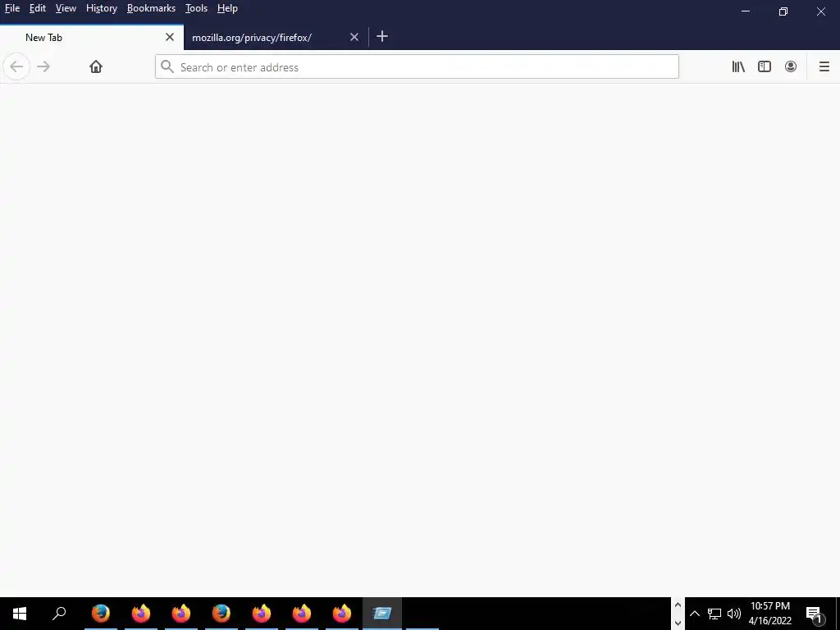Click taskbar overflow down arrow
The height and width of the screenshot is (630, 840).
pyautogui.click(x=678, y=623)
